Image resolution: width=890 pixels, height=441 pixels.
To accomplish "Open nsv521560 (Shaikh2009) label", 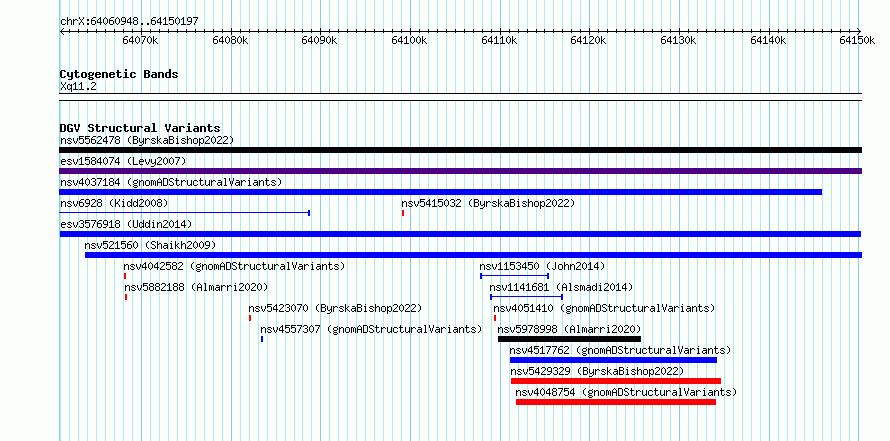I will [150, 245].
